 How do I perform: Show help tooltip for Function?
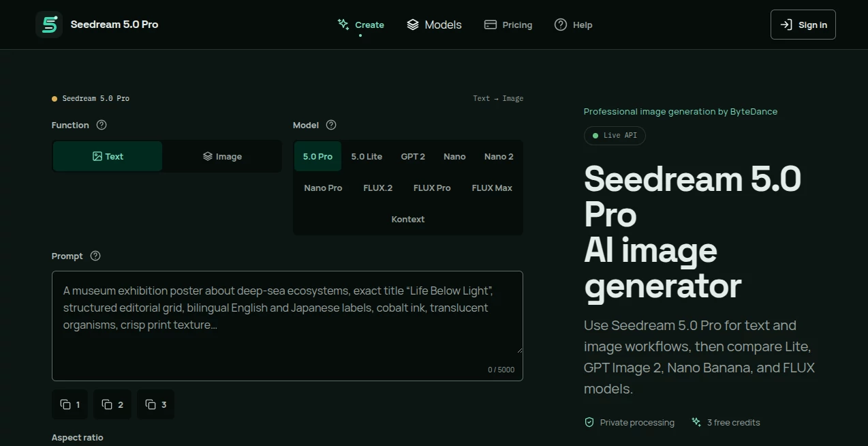point(102,125)
